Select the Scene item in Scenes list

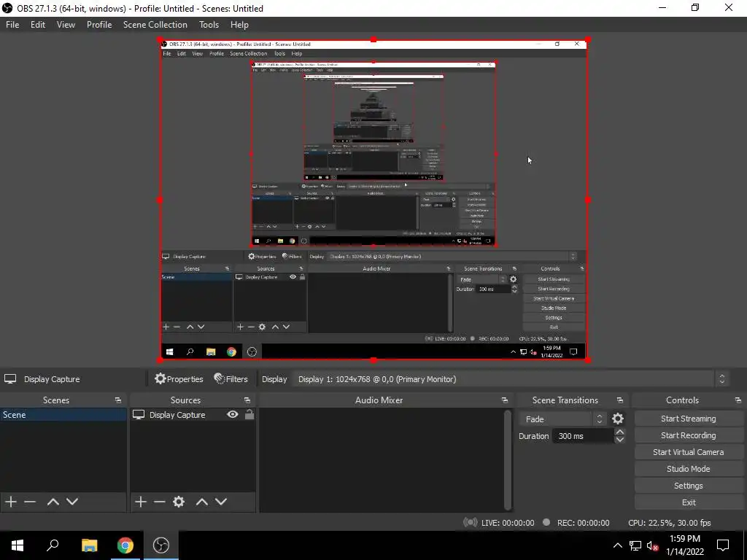click(x=63, y=415)
